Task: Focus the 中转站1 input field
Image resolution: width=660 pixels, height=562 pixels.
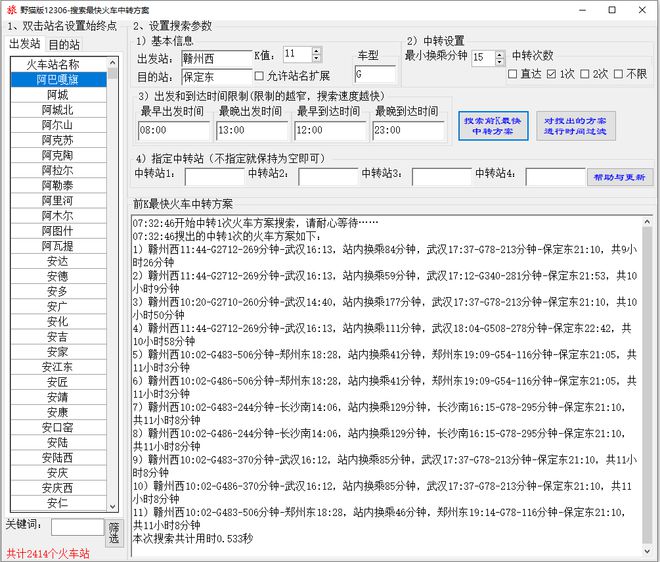Action: tap(214, 177)
